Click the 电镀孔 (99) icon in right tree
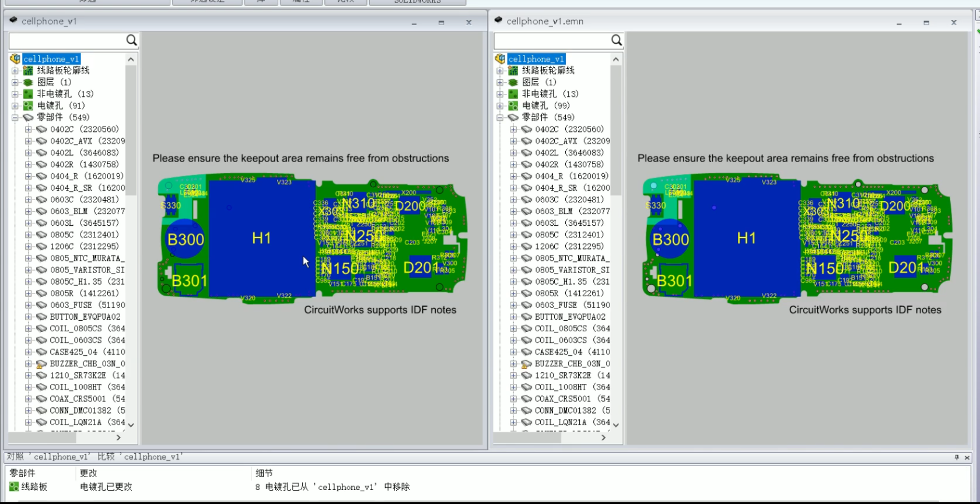 point(513,106)
